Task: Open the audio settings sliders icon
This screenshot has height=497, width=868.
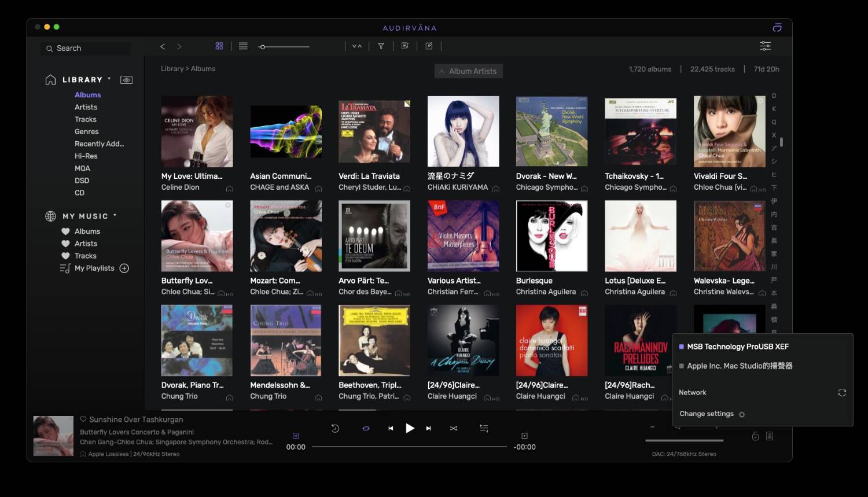Action: [x=765, y=46]
